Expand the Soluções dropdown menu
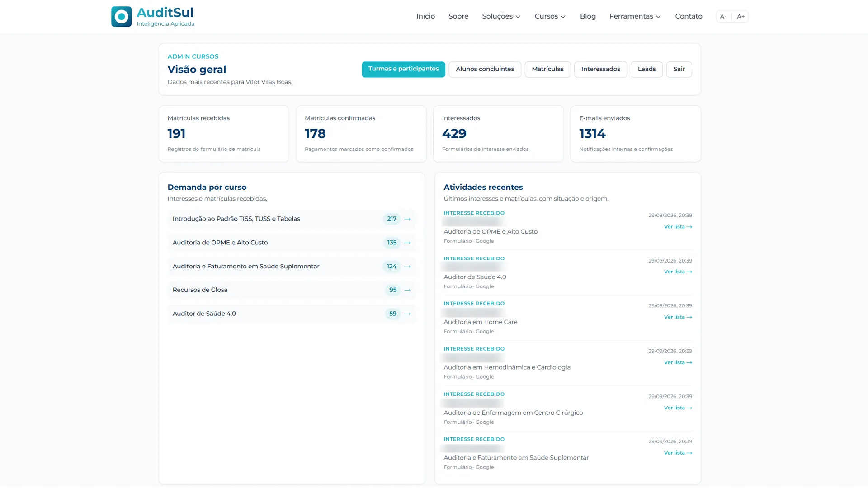Image resolution: width=868 pixels, height=488 pixels. [501, 16]
